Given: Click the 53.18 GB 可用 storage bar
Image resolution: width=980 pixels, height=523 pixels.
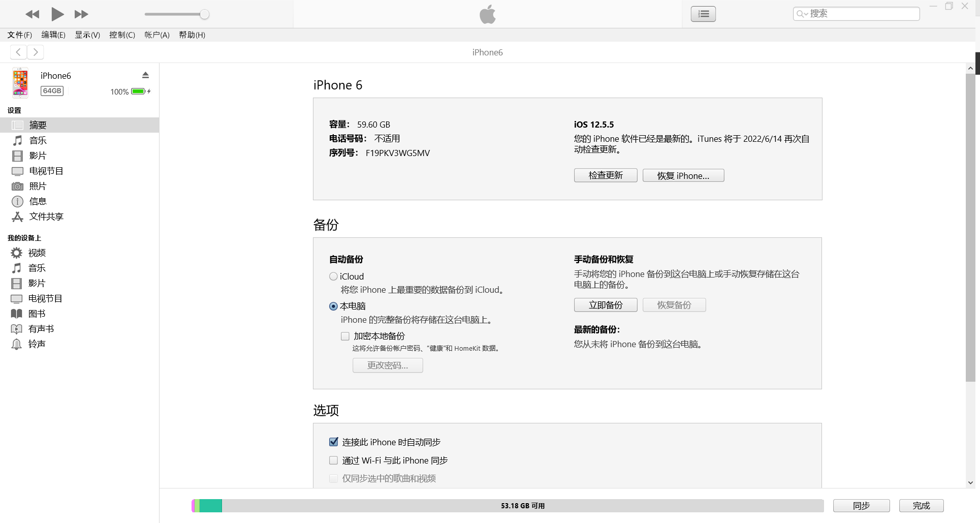Looking at the screenshot, I should [x=523, y=506].
